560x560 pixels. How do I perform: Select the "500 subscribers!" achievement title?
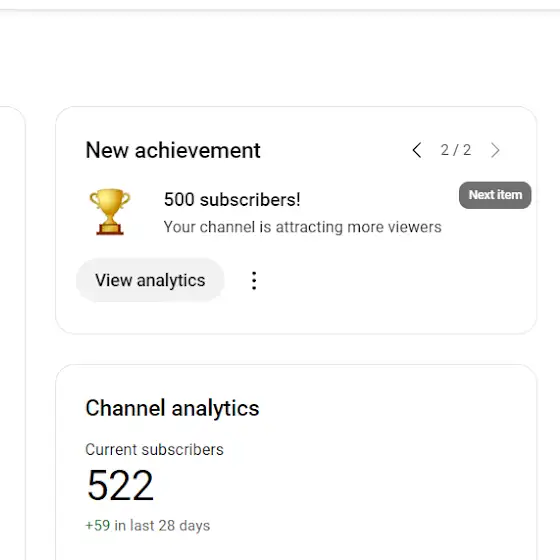click(x=232, y=199)
